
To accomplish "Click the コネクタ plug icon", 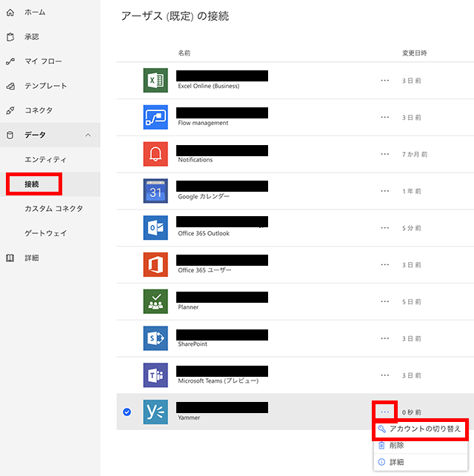I will click(10, 110).
